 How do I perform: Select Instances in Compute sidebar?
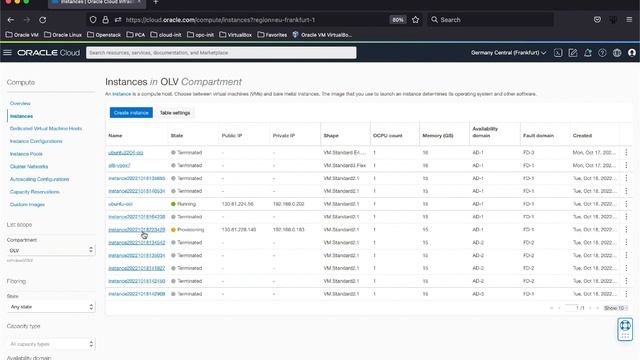click(21, 116)
